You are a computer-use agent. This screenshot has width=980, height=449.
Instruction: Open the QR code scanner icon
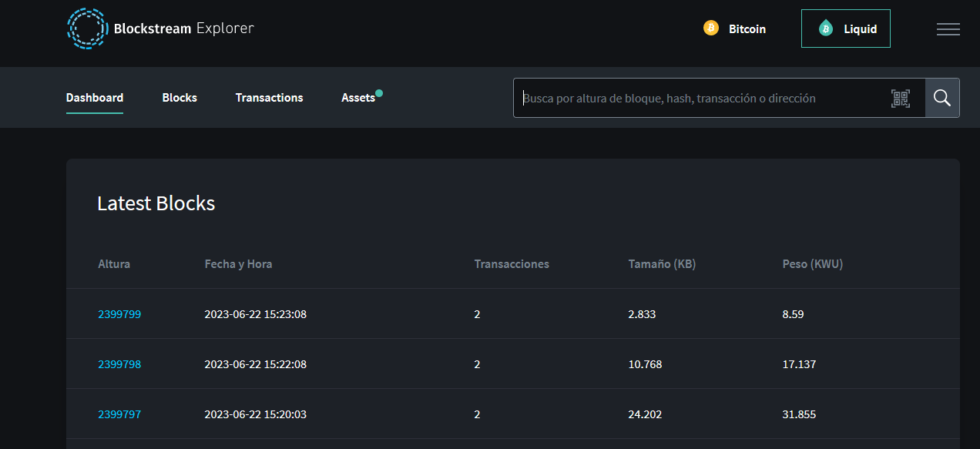pyautogui.click(x=901, y=98)
